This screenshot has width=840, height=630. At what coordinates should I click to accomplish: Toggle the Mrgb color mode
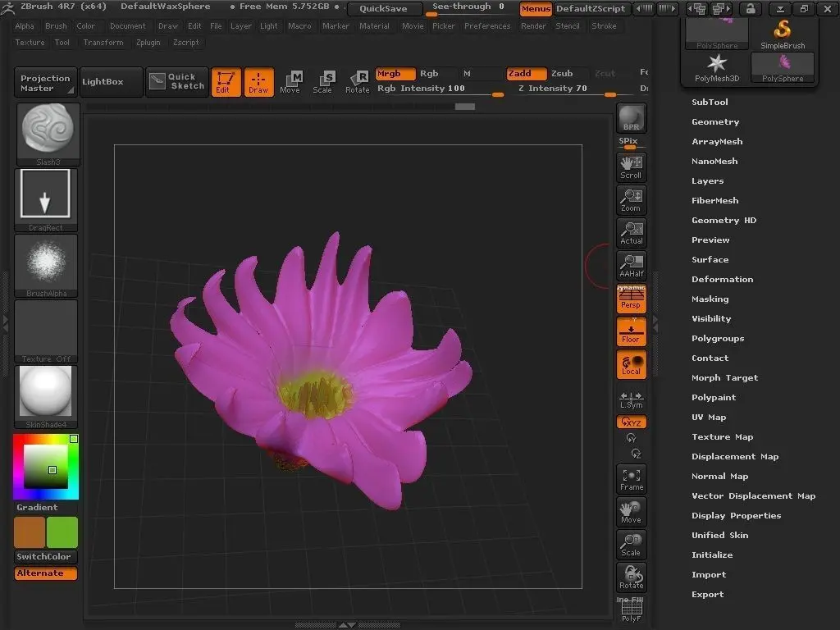pos(395,73)
